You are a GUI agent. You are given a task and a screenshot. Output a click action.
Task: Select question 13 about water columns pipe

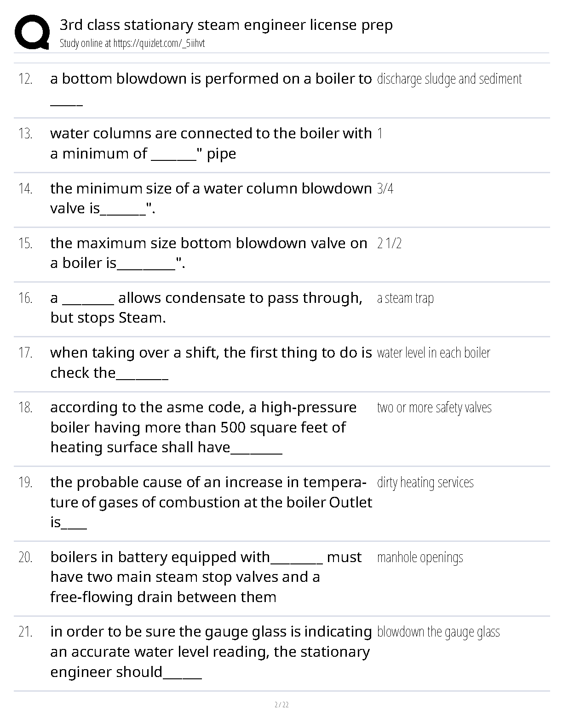point(211,143)
